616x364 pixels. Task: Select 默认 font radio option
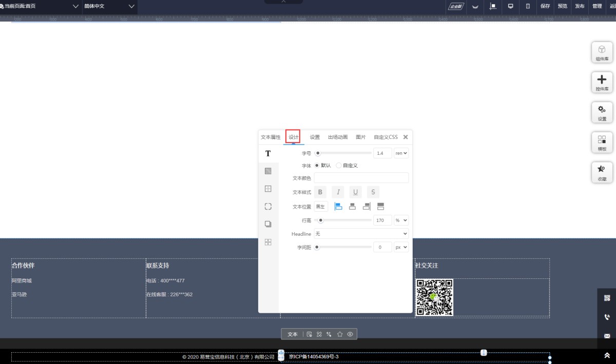(317, 166)
